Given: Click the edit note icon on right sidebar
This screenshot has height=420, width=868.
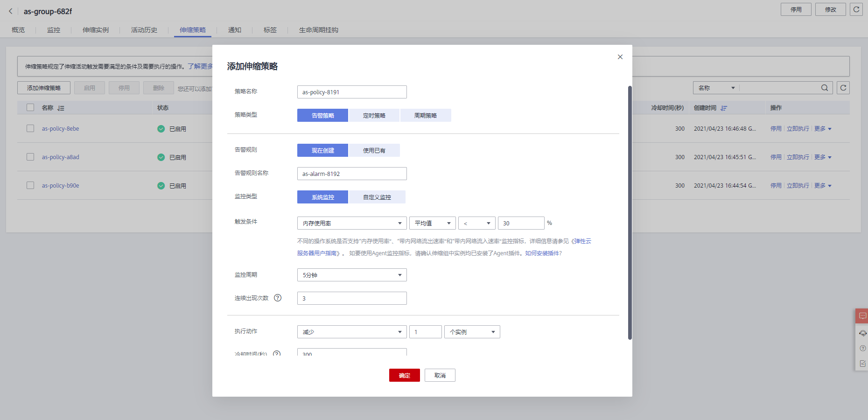Looking at the screenshot, I should [x=862, y=363].
